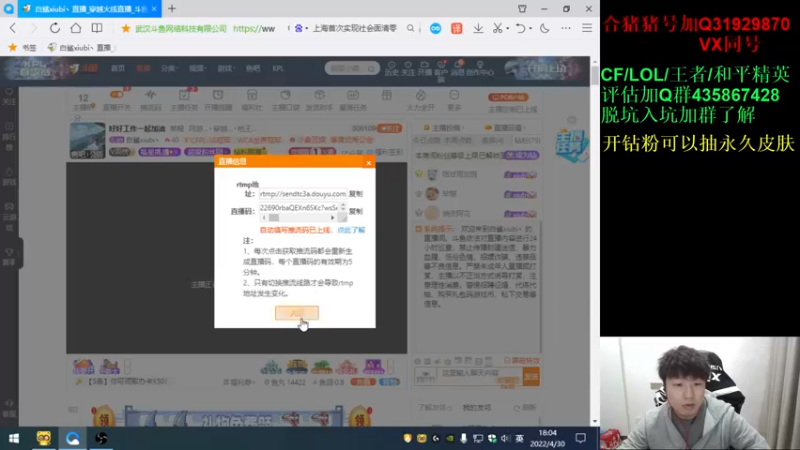Viewport: 800px width, 450px height.
Task: Click the page vertical scrollbar thumb
Action: point(595,76)
